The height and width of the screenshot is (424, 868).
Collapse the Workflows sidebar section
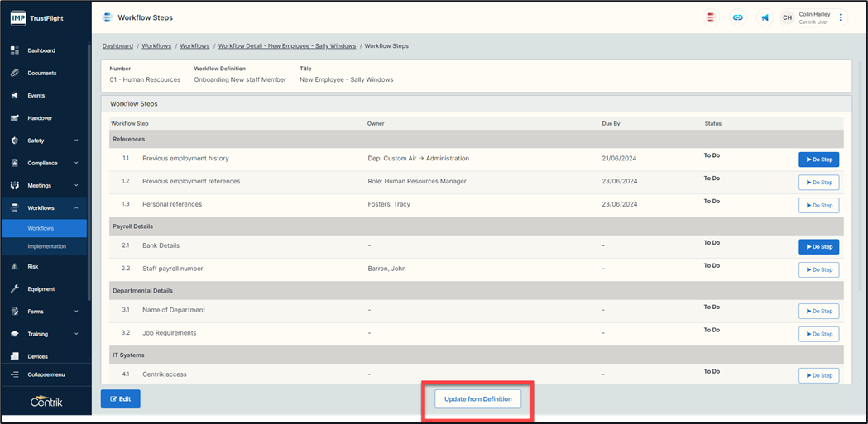point(76,208)
